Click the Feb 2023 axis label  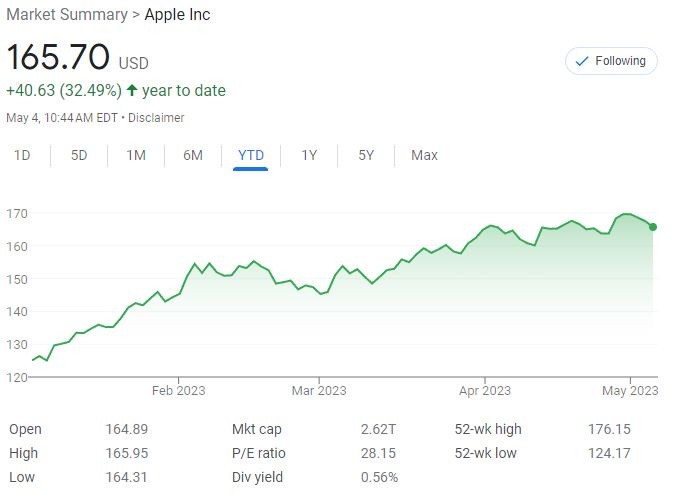point(177,391)
